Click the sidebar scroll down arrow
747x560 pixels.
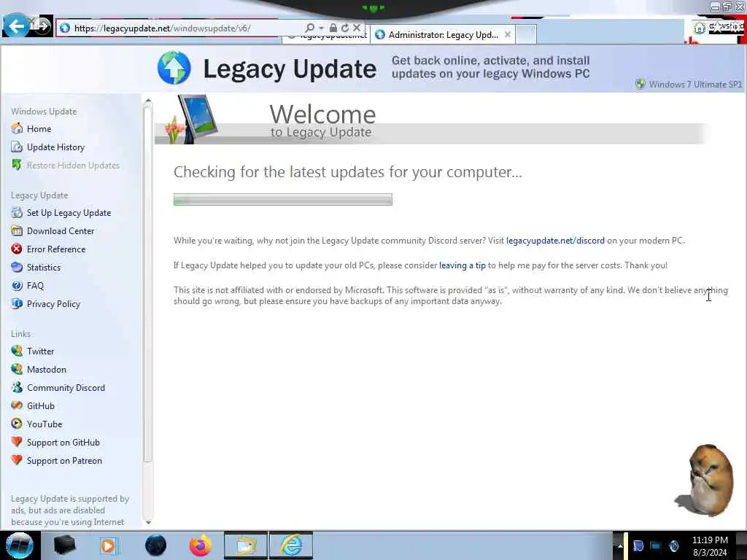(x=147, y=522)
